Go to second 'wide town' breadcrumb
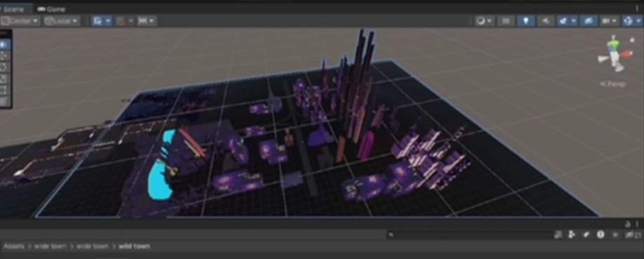The width and height of the screenshot is (644, 259). pyautogui.click(x=93, y=246)
